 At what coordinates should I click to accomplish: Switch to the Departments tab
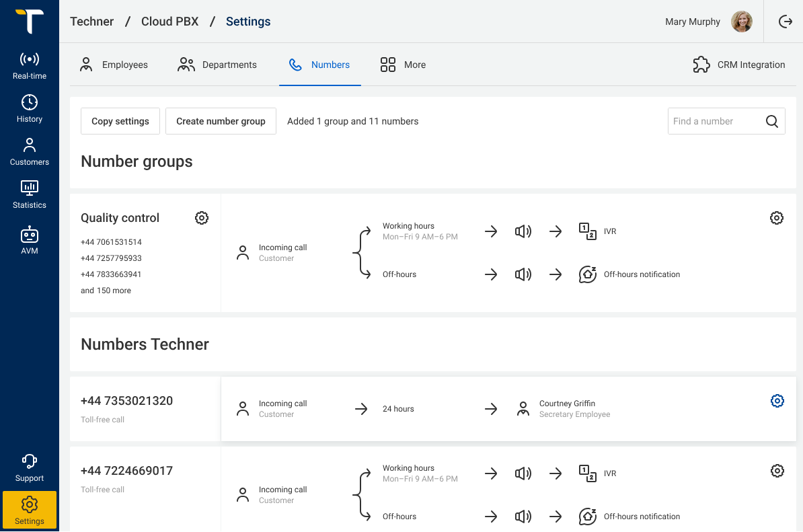click(x=217, y=65)
